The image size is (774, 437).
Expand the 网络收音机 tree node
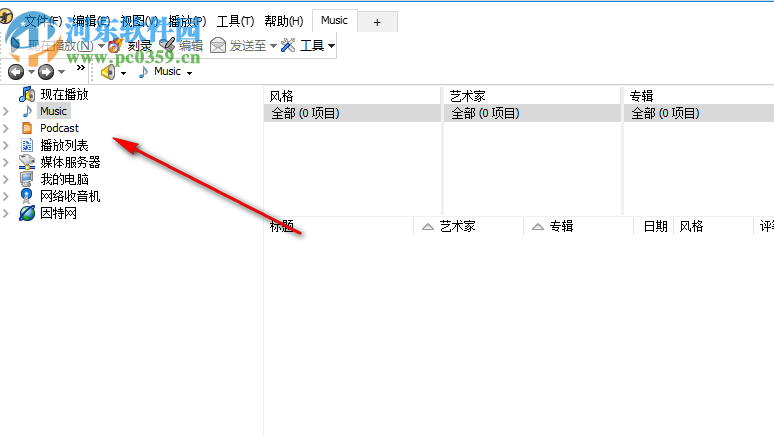[x=6, y=196]
